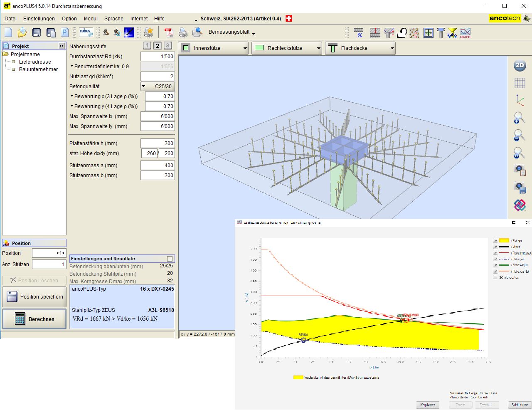Viewport: 532px width, 410px height.
Task: Toggle the Einstellungen und Resultate checkbox
Action: (x=170, y=259)
